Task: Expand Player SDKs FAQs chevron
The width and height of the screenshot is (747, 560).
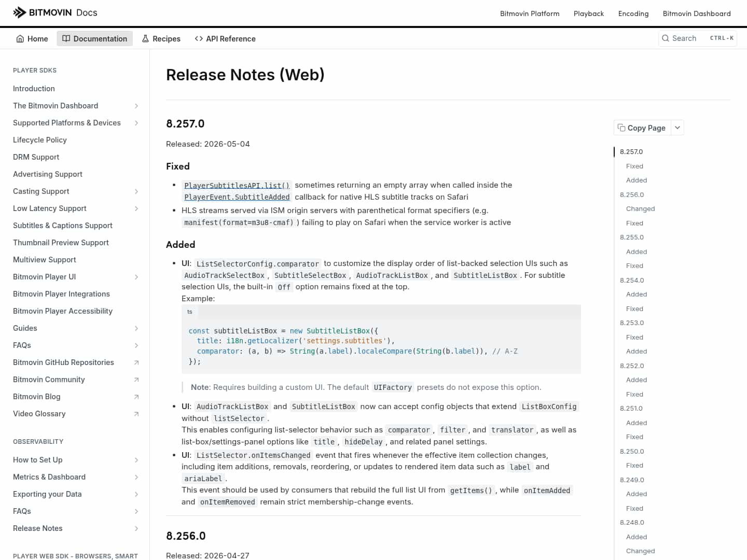Action: pos(136,345)
